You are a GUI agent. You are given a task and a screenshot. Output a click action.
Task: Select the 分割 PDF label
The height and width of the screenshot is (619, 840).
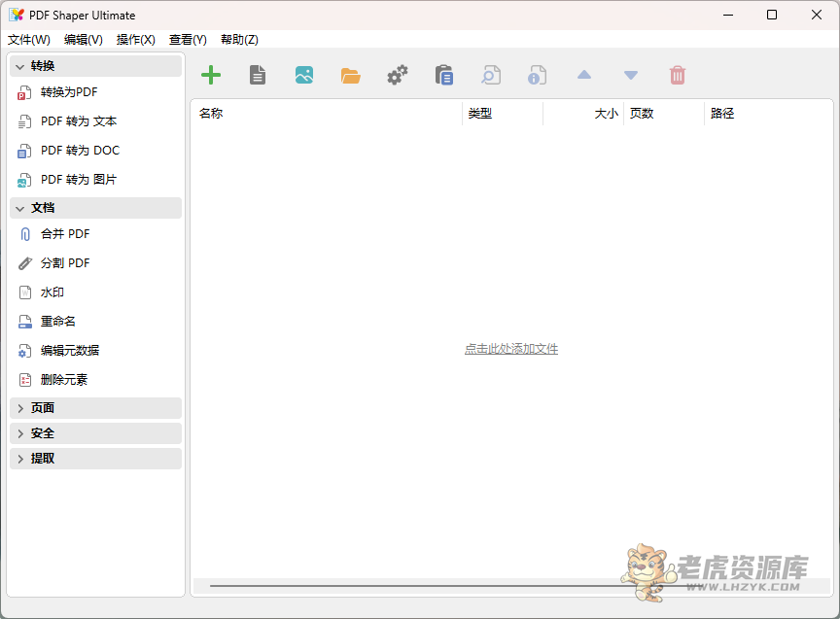pos(65,263)
